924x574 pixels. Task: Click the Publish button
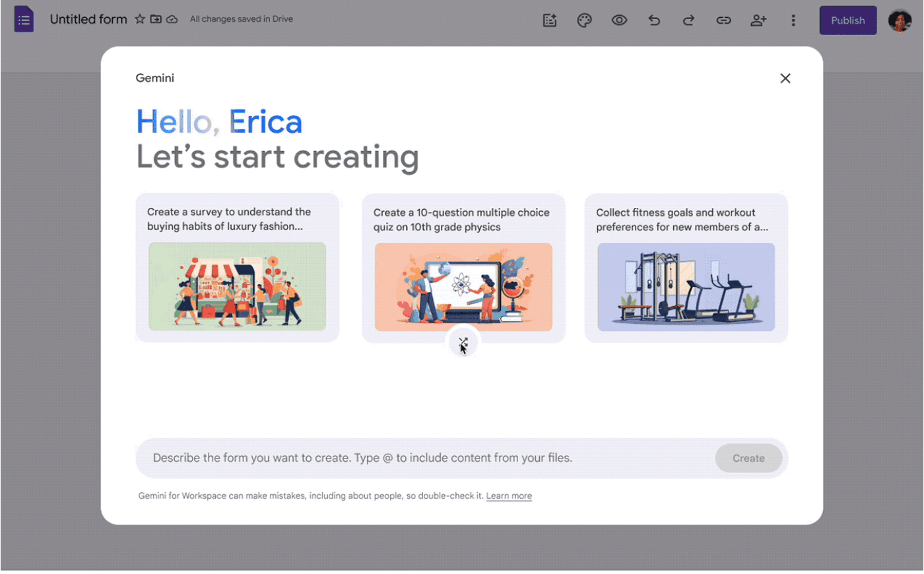pyautogui.click(x=848, y=20)
